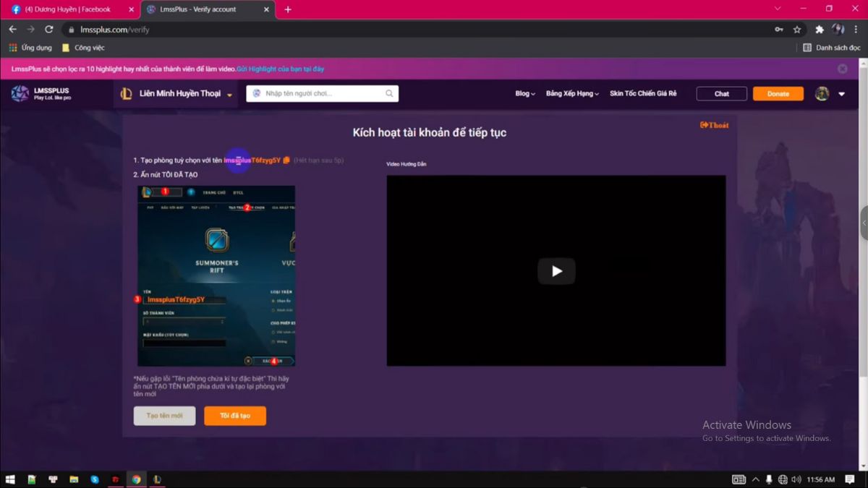Dismiss the pink highlight announcement banner
868x488 pixels.
[x=842, y=69]
